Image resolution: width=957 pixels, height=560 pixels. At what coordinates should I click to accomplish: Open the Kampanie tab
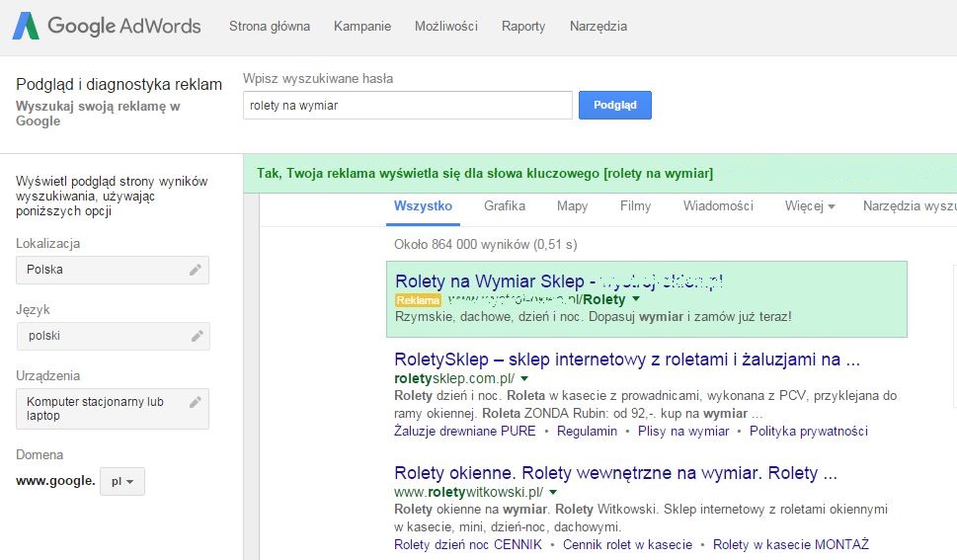tap(362, 27)
